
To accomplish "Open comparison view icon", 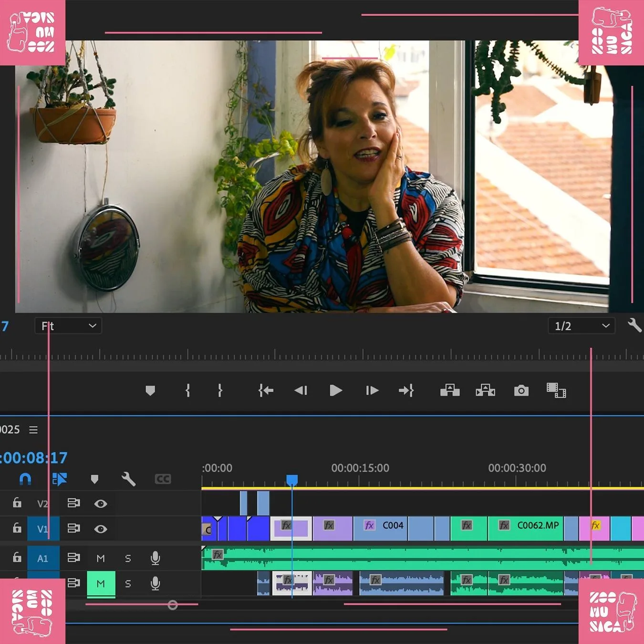I will click(556, 390).
